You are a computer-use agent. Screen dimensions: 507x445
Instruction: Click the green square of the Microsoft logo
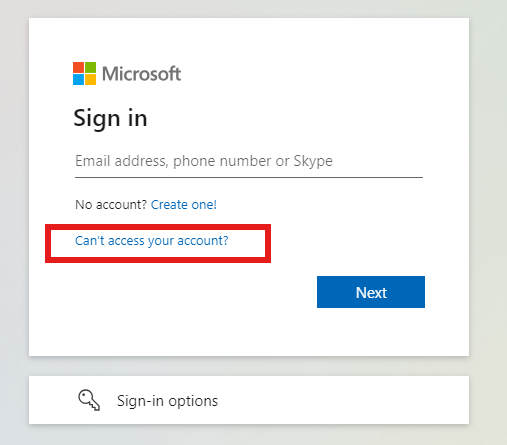click(x=90, y=67)
